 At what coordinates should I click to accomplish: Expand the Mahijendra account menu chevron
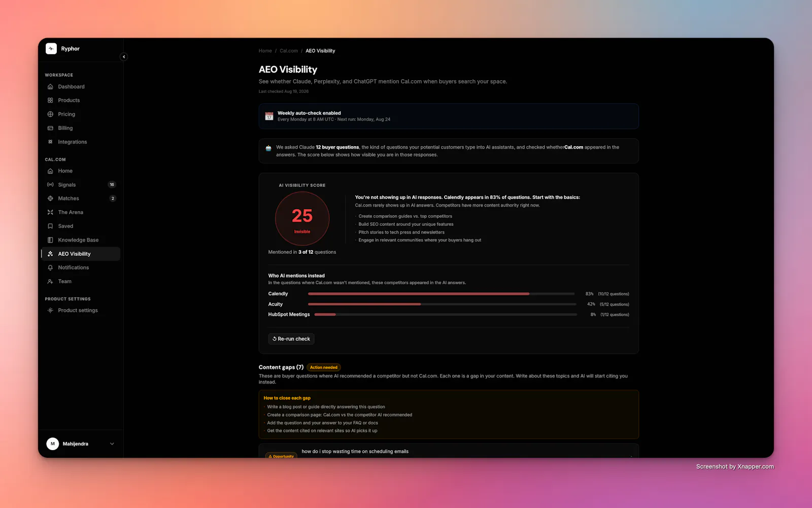tap(112, 444)
